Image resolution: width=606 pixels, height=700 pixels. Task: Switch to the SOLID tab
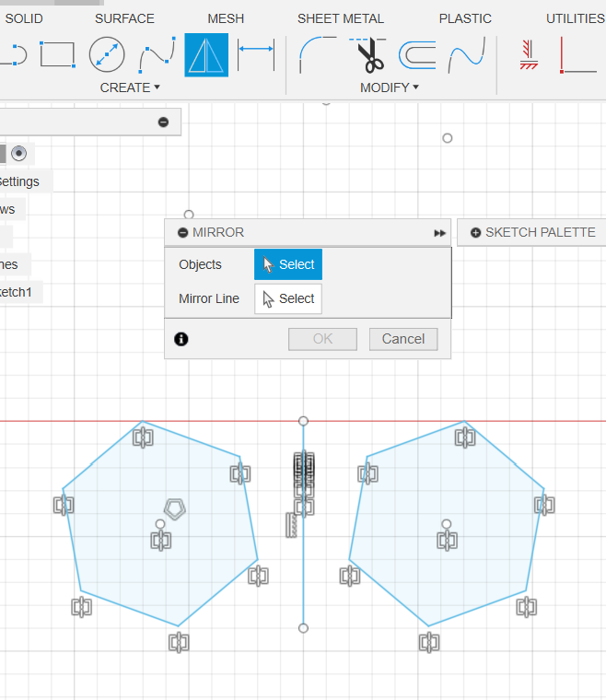[24, 18]
